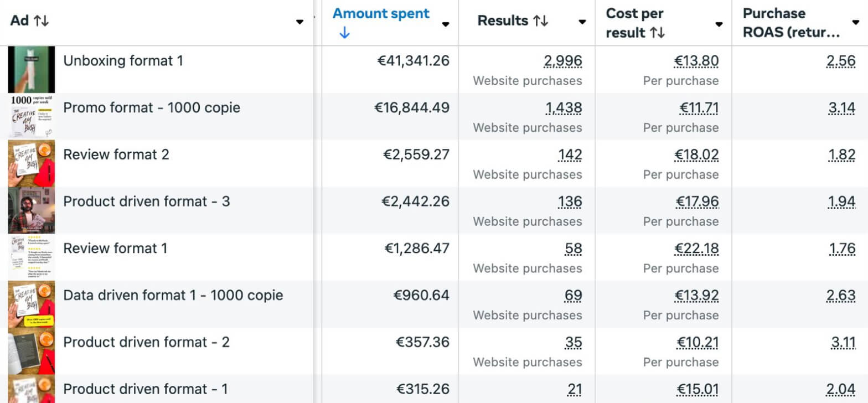Click sort arrows beside Cost per result

click(658, 33)
